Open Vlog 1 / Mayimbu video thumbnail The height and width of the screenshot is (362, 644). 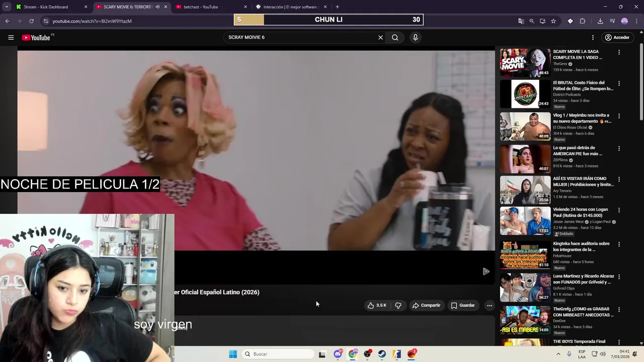[x=525, y=126]
